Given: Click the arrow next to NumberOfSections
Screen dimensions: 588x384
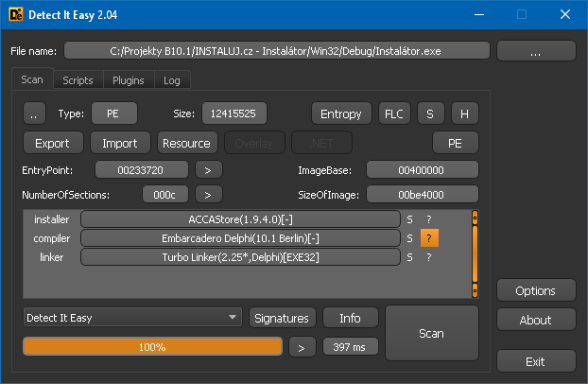Looking at the screenshot, I should coord(208,195).
